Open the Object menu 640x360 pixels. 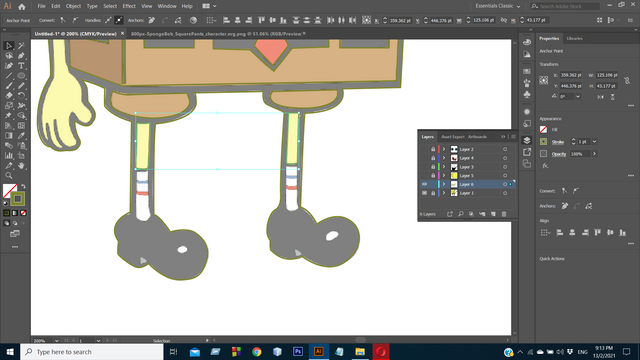[x=73, y=6]
